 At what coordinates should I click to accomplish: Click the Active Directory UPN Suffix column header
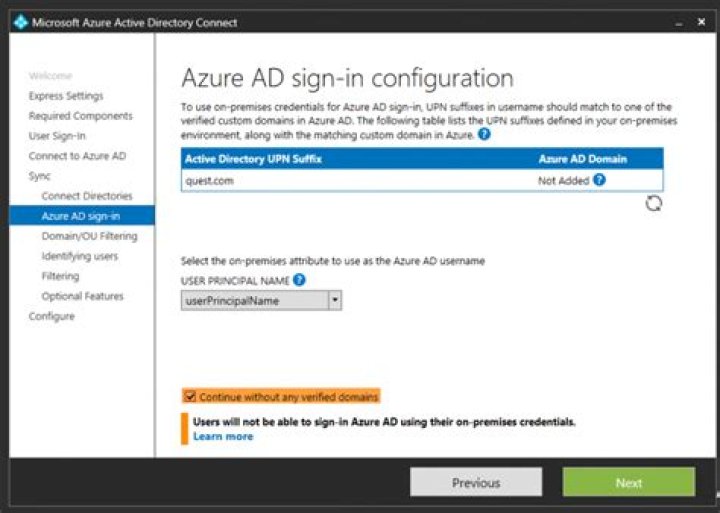point(253,159)
